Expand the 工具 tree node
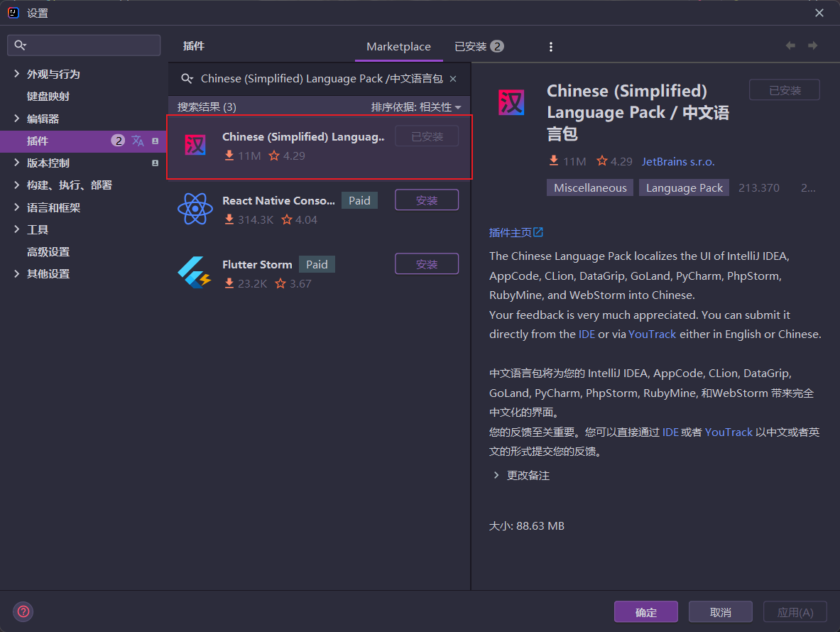Viewport: 840px width, 632px height. click(x=16, y=229)
